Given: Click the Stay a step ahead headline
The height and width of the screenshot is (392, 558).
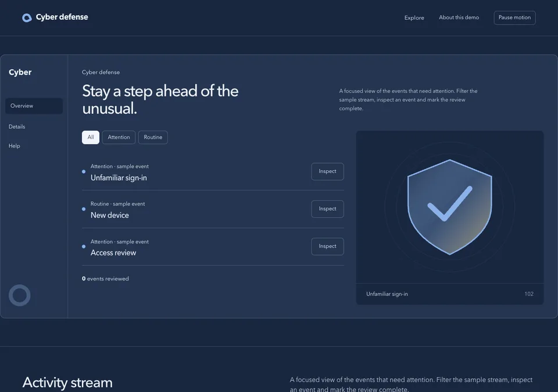Looking at the screenshot, I should pyautogui.click(x=160, y=100).
